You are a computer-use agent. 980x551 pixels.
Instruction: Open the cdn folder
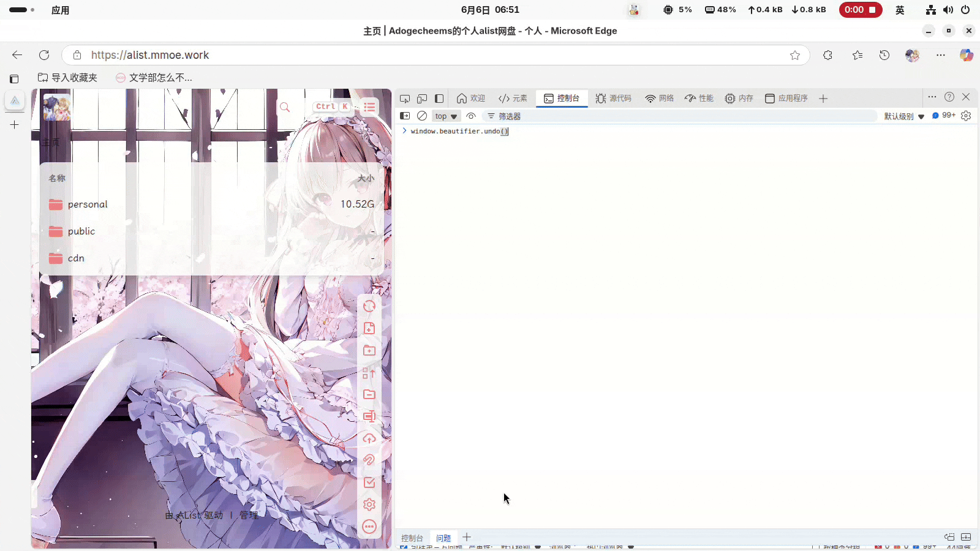[211, 258]
